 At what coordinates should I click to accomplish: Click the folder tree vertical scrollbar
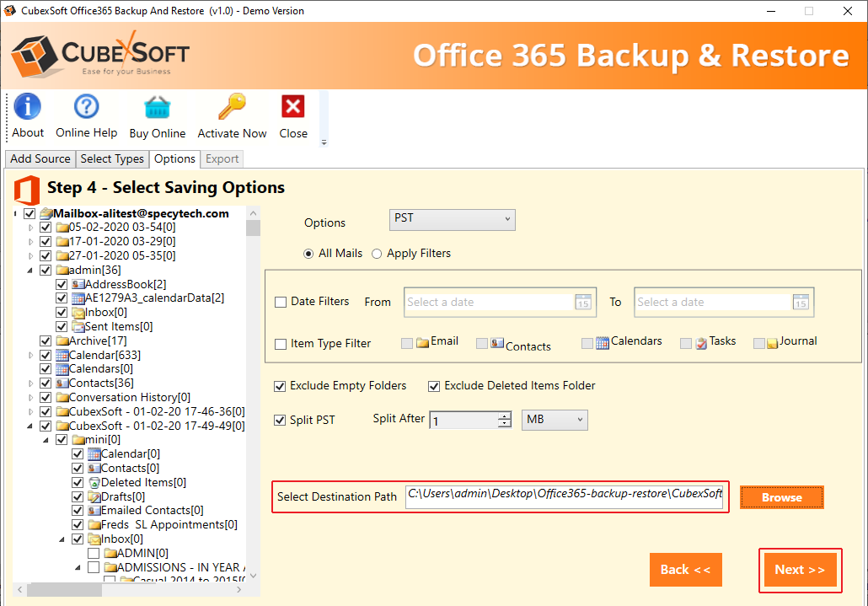tap(253, 379)
